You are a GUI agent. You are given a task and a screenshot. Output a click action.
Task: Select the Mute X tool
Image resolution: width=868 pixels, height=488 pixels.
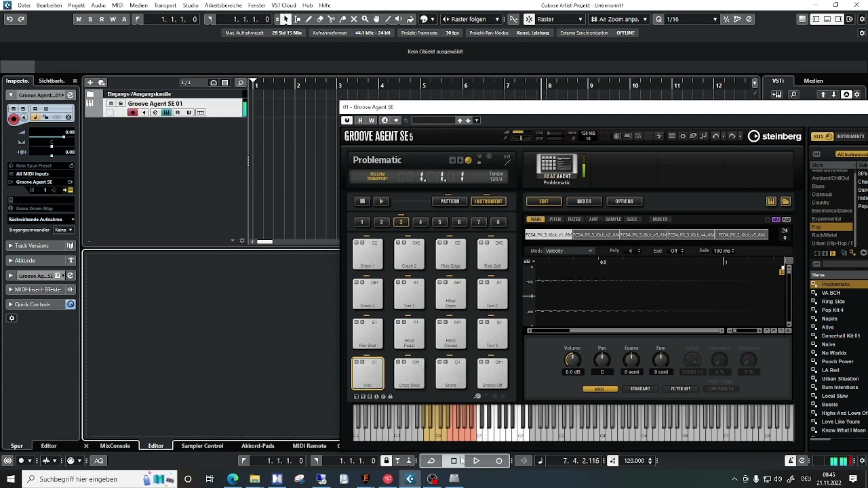pos(353,19)
